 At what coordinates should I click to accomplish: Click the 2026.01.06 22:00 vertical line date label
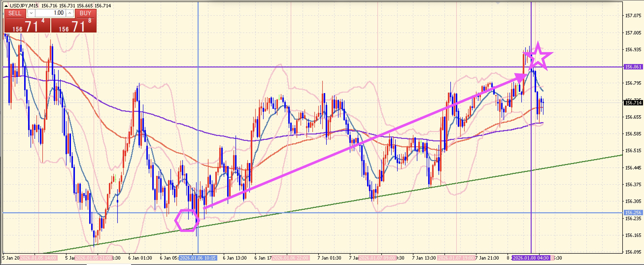pyautogui.click(x=290, y=258)
